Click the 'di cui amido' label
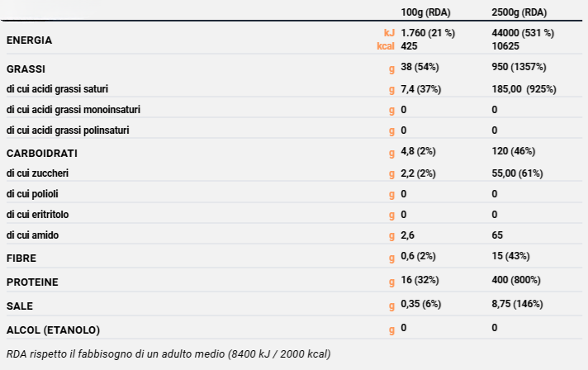Image resolution: width=588 pixels, height=370 pixels. click(x=32, y=235)
